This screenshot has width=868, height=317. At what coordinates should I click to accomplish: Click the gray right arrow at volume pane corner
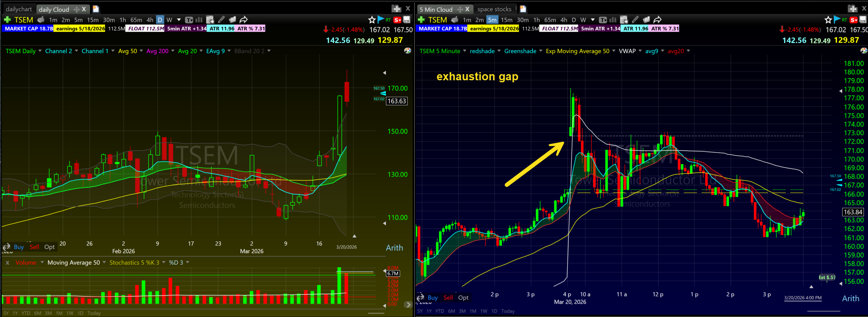click(x=408, y=304)
